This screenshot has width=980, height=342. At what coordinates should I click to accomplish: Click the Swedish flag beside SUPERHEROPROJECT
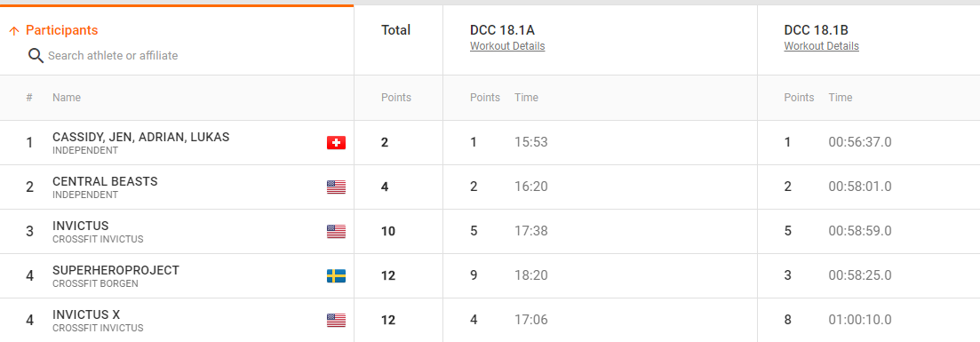[336, 276]
